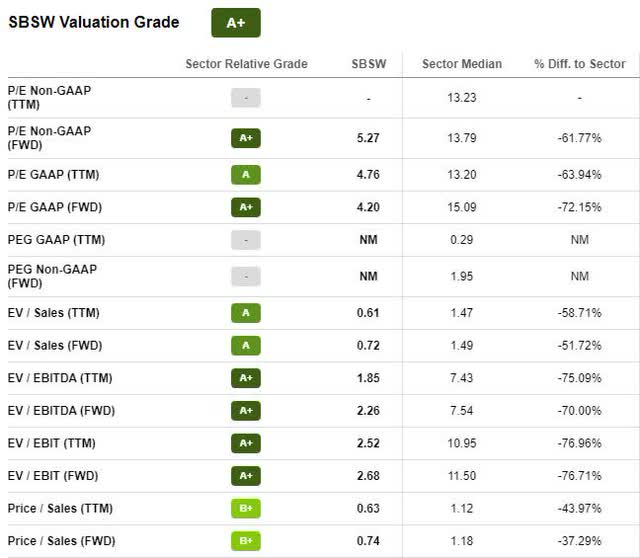Open the PEG GAAP (TTM) metric label

56,240
